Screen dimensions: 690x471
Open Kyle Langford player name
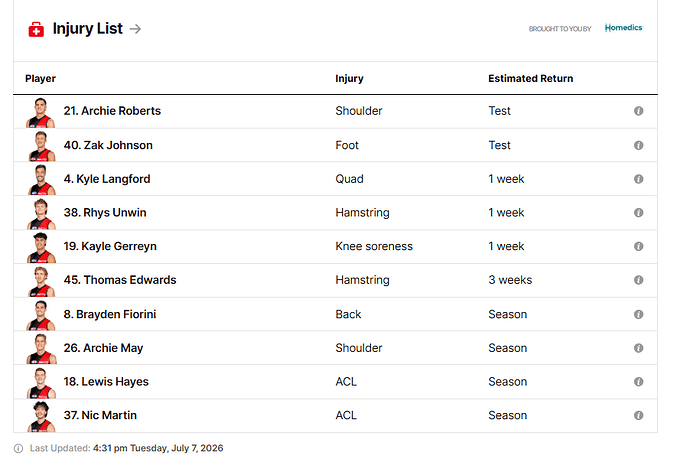(x=107, y=179)
